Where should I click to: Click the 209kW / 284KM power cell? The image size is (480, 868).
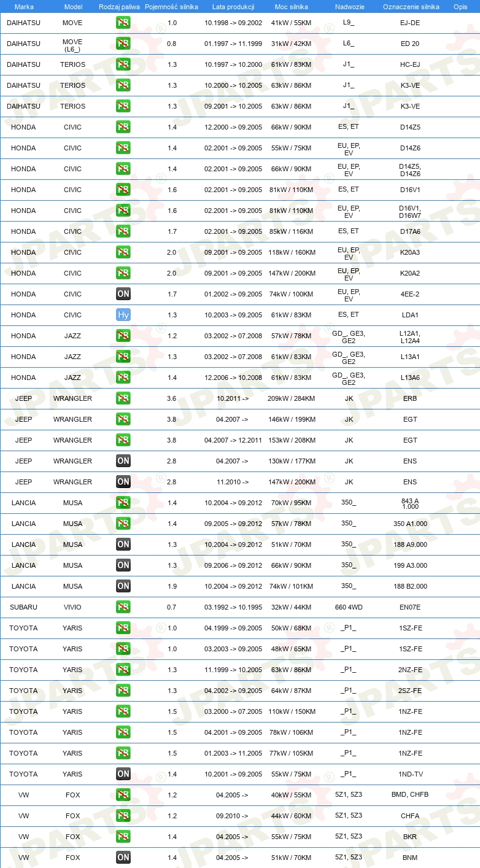pos(292,398)
